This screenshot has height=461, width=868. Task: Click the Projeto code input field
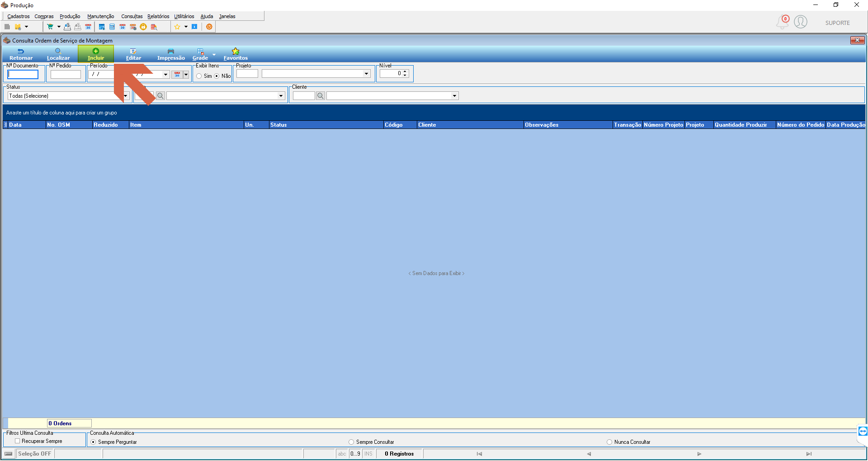[x=247, y=74]
